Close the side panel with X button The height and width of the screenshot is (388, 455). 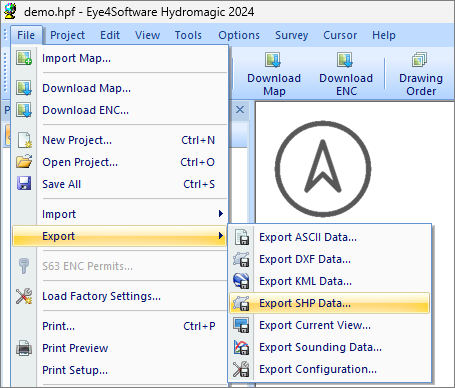pyautogui.click(x=240, y=110)
